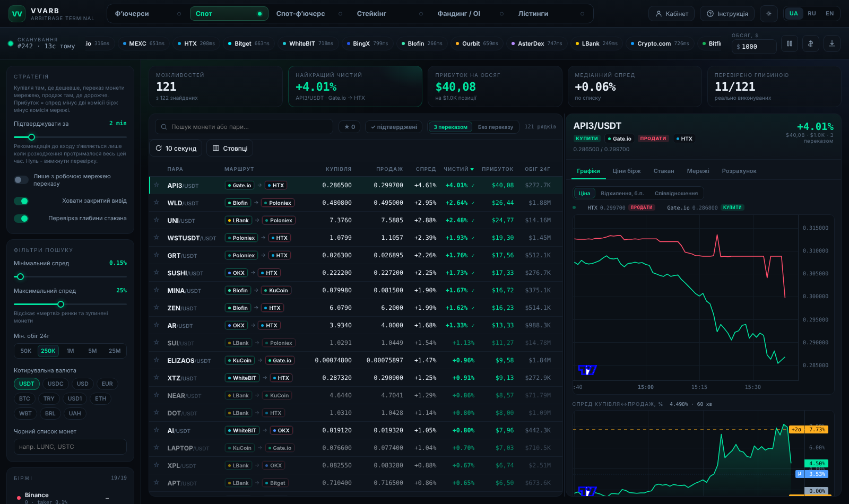This screenshot has width=849, height=504.
Task: Open favorites filter with star count
Action: [x=350, y=127]
